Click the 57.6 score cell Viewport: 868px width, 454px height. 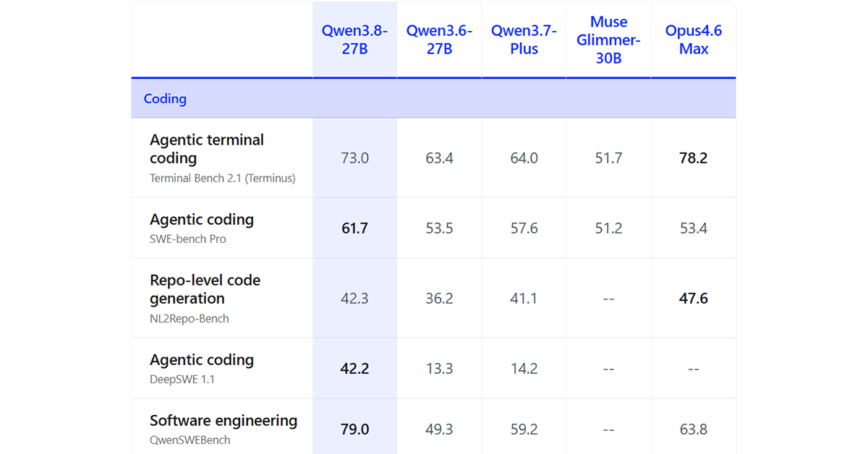pyautogui.click(x=524, y=228)
